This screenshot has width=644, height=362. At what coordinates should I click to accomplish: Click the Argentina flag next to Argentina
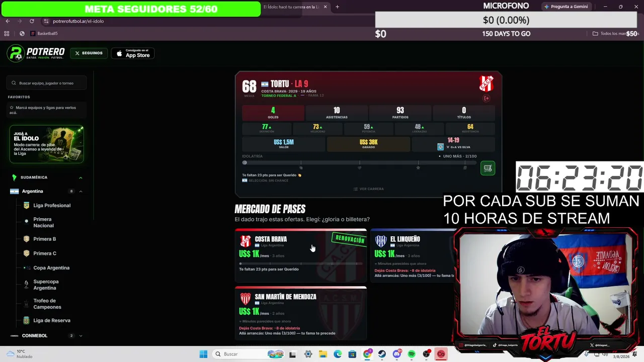14,191
